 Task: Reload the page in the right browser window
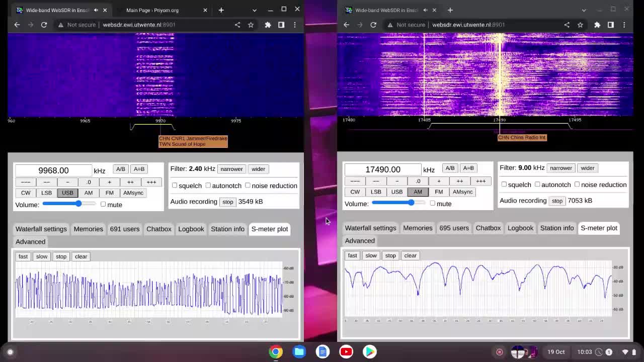point(373,25)
